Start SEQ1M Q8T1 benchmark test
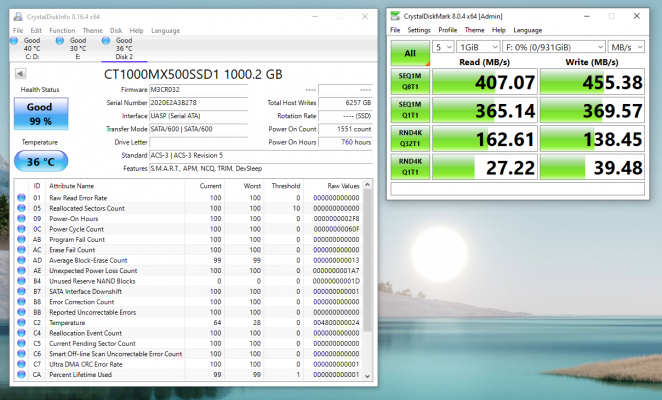Viewport: 662px width, 400px height. (410, 82)
